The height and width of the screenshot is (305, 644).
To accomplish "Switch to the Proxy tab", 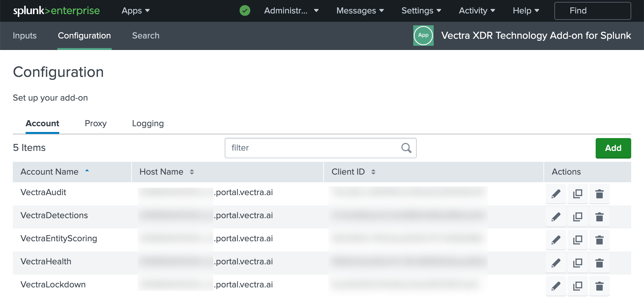I will tap(95, 123).
